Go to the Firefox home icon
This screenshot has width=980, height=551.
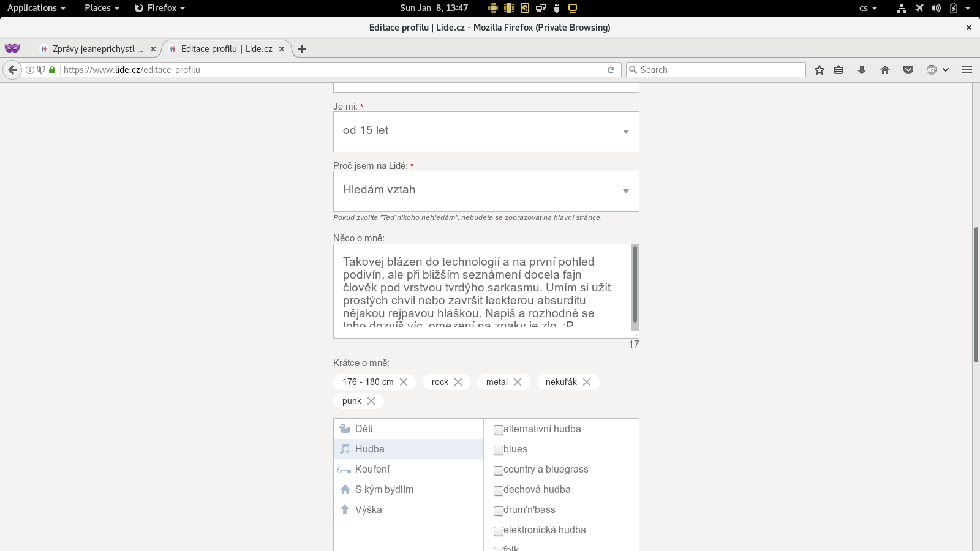pyautogui.click(x=885, y=70)
